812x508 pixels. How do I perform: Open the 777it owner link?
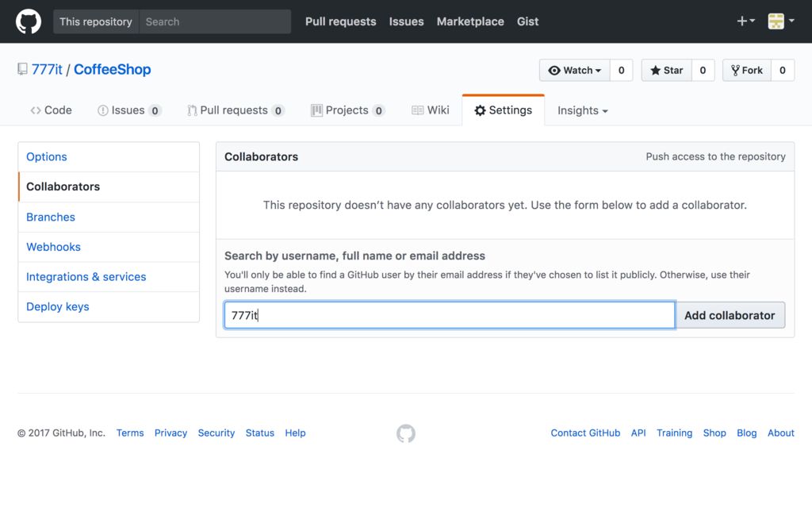click(47, 70)
